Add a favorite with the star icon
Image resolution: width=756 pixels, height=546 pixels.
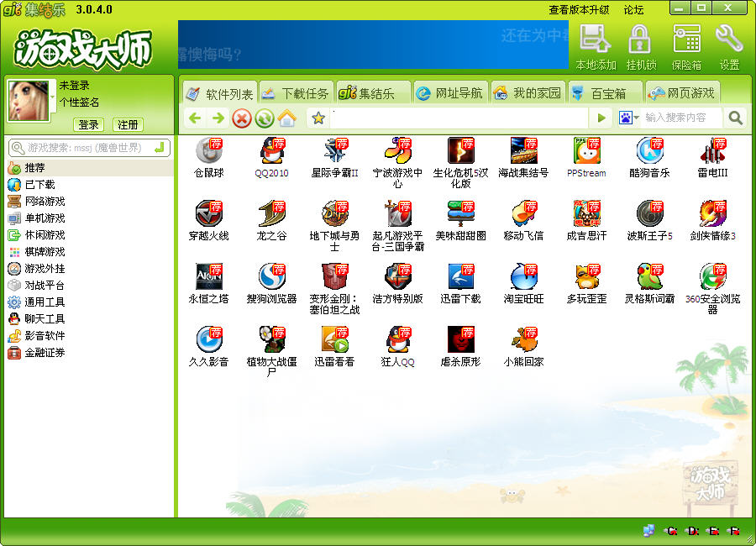click(x=318, y=118)
